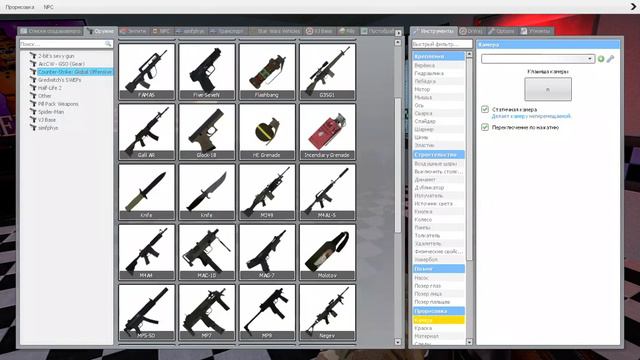
Task: Collapse the Позинг tool category header
Action: 438,269
